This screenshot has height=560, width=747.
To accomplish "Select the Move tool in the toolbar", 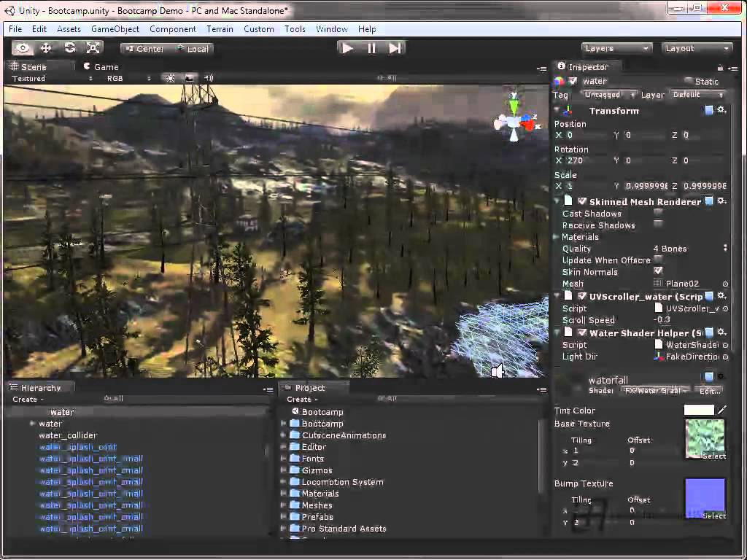I will (x=45, y=47).
